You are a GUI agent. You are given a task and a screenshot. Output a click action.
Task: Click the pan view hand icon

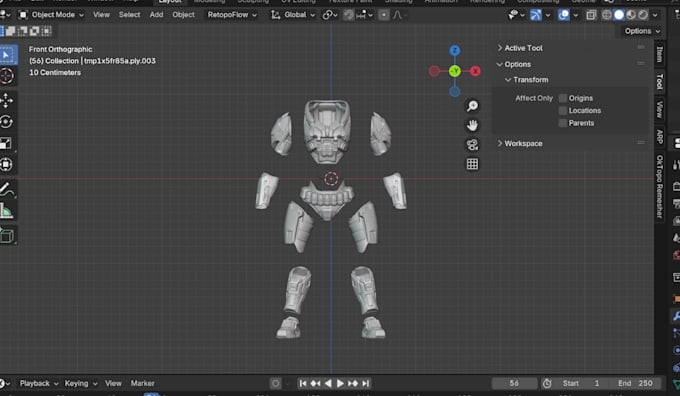click(472, 125)
